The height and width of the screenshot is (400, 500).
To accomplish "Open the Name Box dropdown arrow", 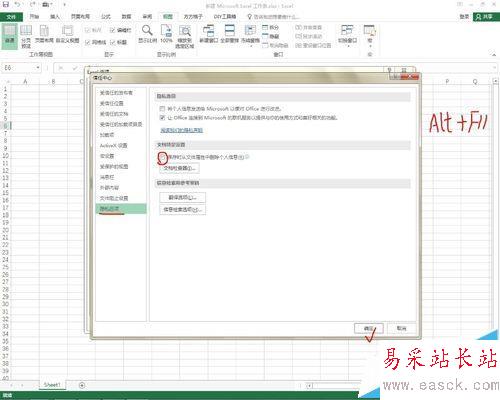I will (38, 68).
